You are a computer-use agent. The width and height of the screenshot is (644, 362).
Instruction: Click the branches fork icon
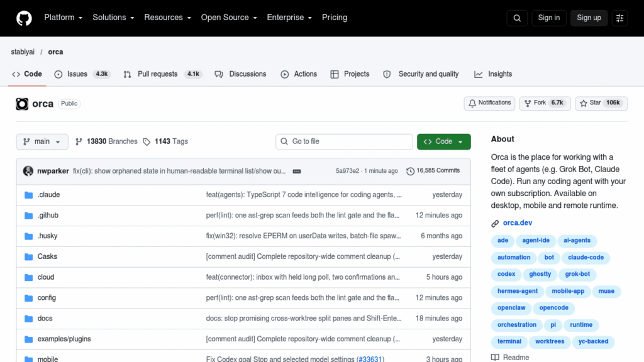[x=79, y=141]
